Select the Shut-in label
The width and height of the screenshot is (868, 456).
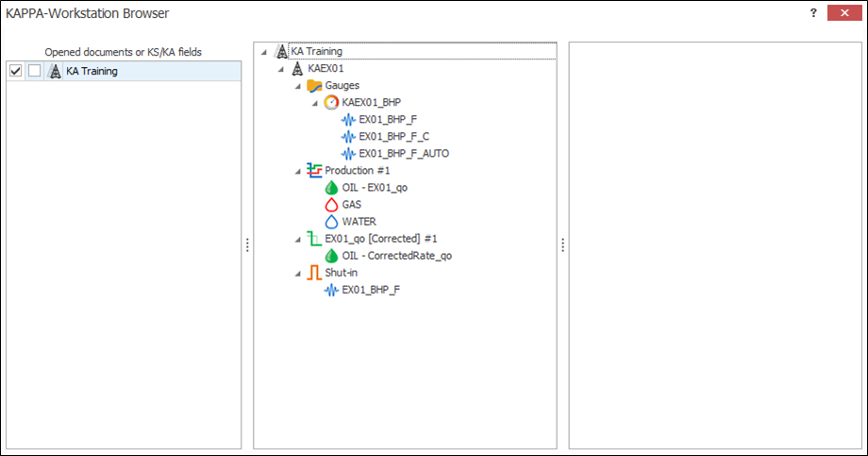pyautogui.click(x=341, y=273)
